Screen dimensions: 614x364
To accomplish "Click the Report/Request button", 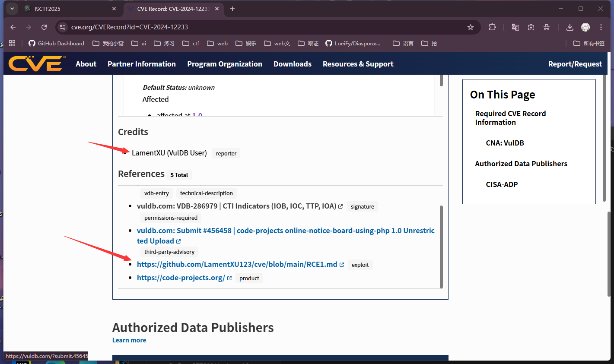I will tap(575, 64).
